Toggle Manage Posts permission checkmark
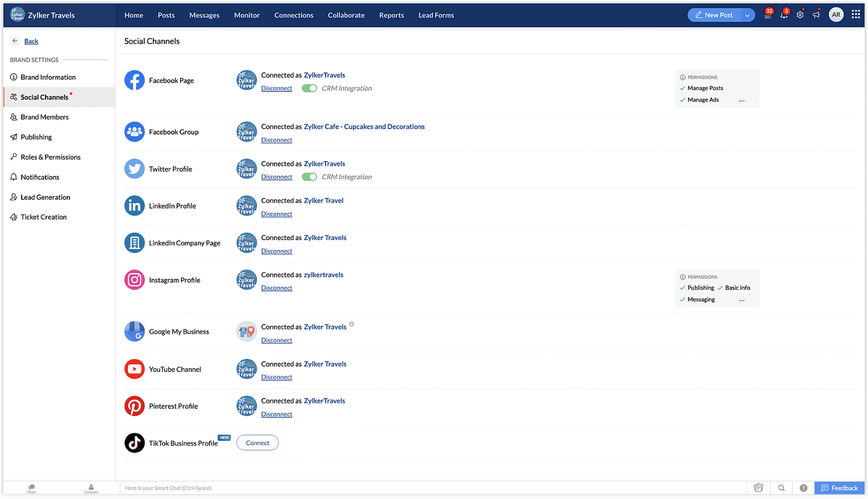Image resolution: width=868 pixels, height=499 pixels. tap(682, 87)
